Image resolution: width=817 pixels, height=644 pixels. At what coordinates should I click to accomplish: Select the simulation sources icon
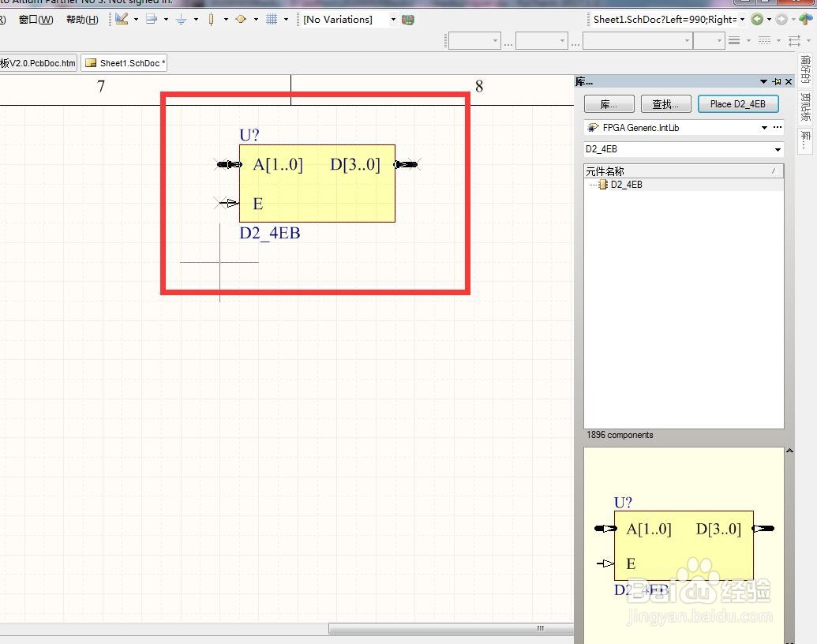pos(241,19)
